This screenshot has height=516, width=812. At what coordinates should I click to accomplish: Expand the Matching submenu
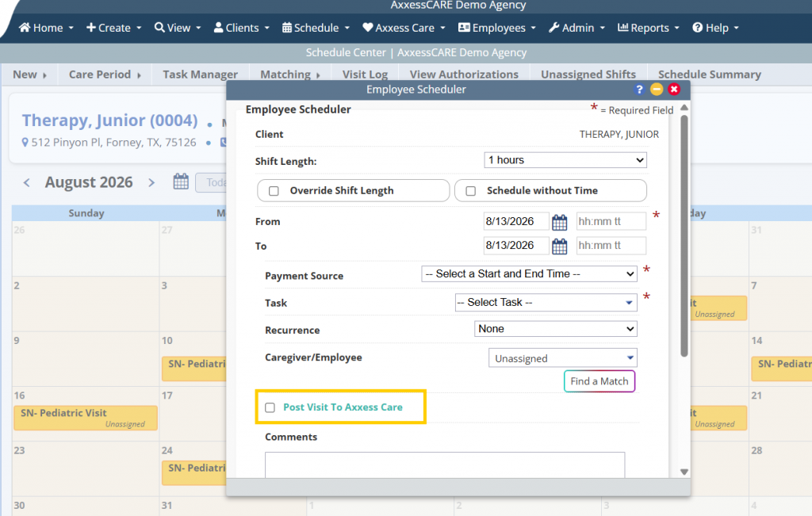(x=290, y=75)
